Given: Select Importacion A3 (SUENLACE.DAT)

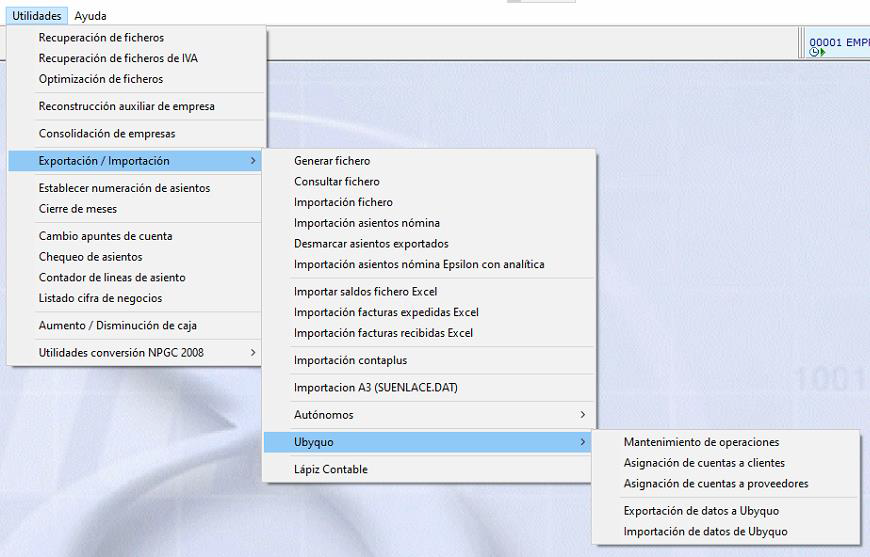Looking at the screenshot, I should (x=428, y=387).
